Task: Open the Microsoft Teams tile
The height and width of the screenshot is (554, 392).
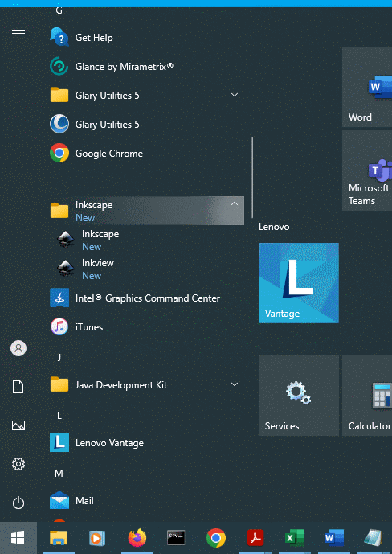Action: pos(367,170)
